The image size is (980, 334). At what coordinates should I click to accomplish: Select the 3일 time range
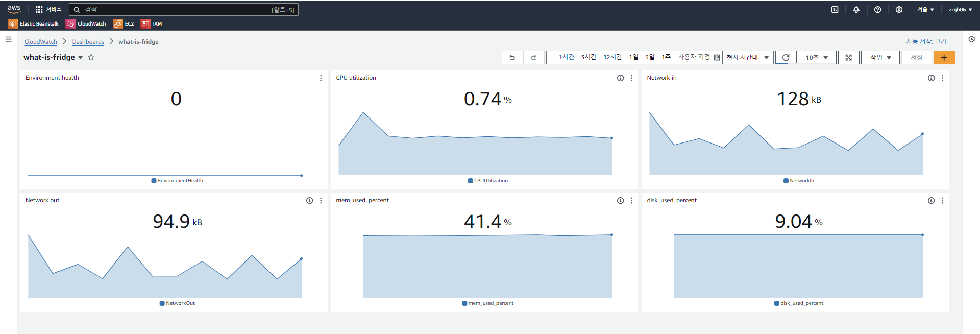point(650,57)
